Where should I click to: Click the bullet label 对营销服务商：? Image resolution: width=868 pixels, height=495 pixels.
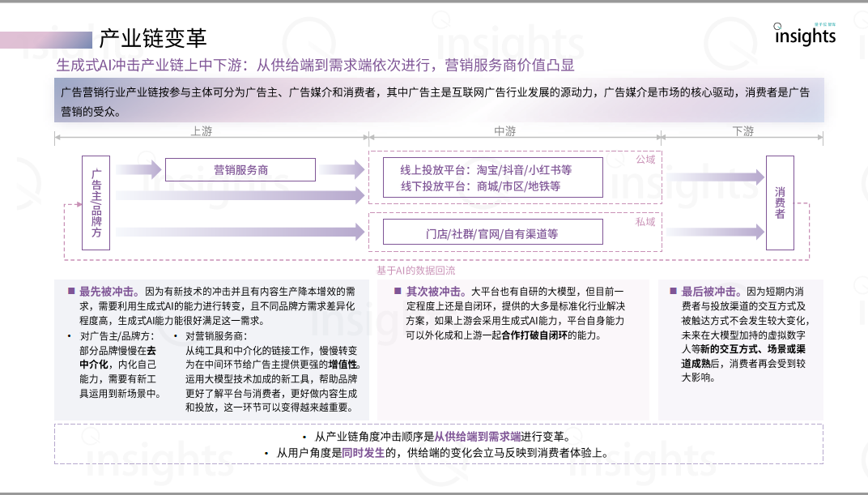(216, 336)
